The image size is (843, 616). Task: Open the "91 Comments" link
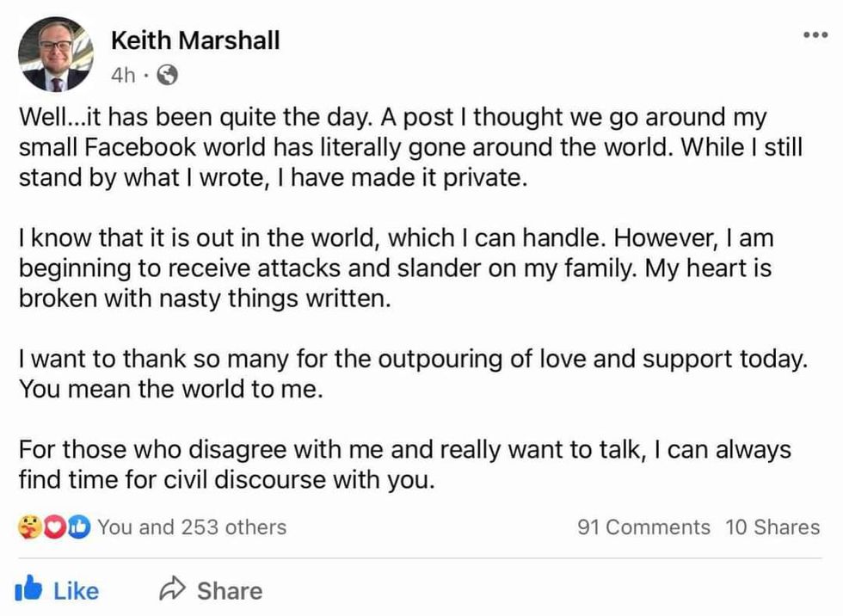click(643, 527)
